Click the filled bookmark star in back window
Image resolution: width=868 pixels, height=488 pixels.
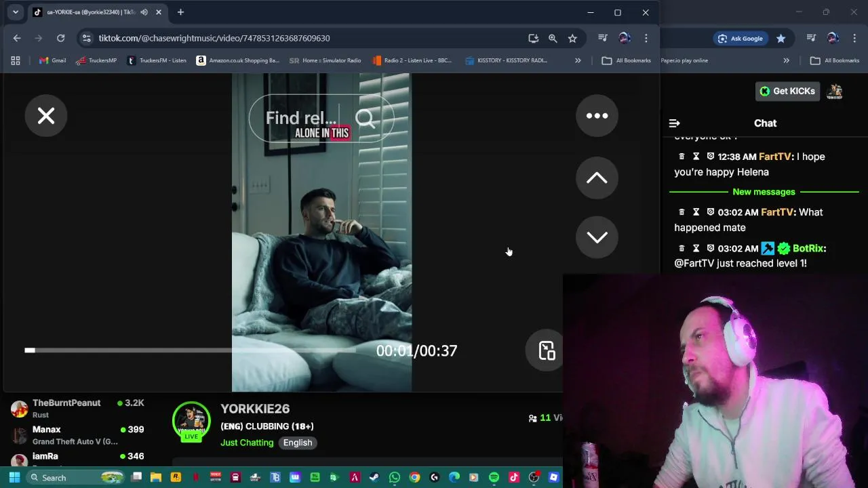[781, 39]
